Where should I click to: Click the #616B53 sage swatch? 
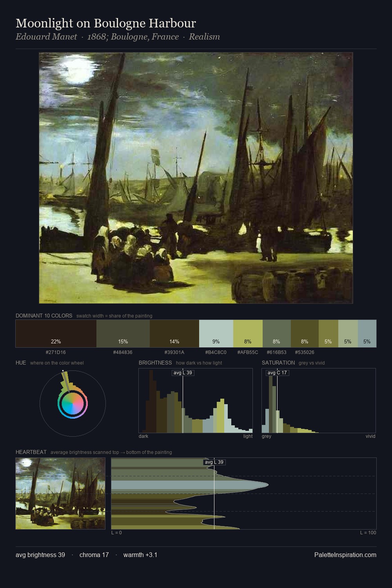click(277, 334)
